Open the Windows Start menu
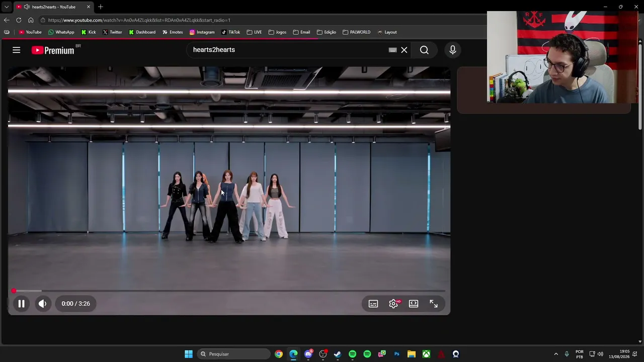644x362 pixels. coord(189,354)
